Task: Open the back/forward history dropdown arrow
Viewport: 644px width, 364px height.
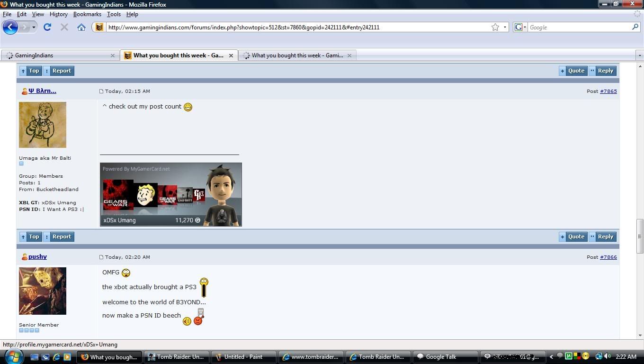Action: 34,27
